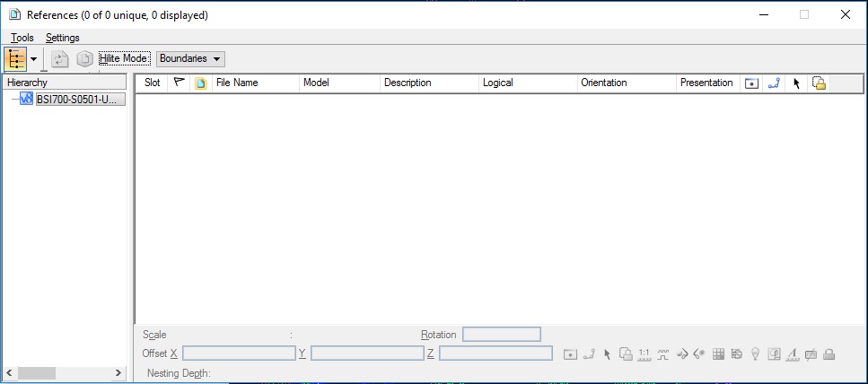Click the V8 file icon in Hierarchy
Viewport: 868px width, 384px height.
[26, 100]
